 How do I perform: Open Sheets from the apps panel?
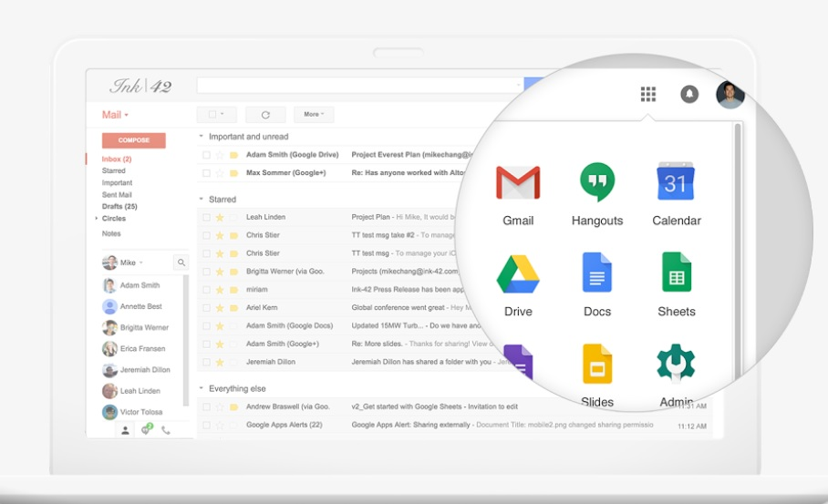tap(677, 285)
